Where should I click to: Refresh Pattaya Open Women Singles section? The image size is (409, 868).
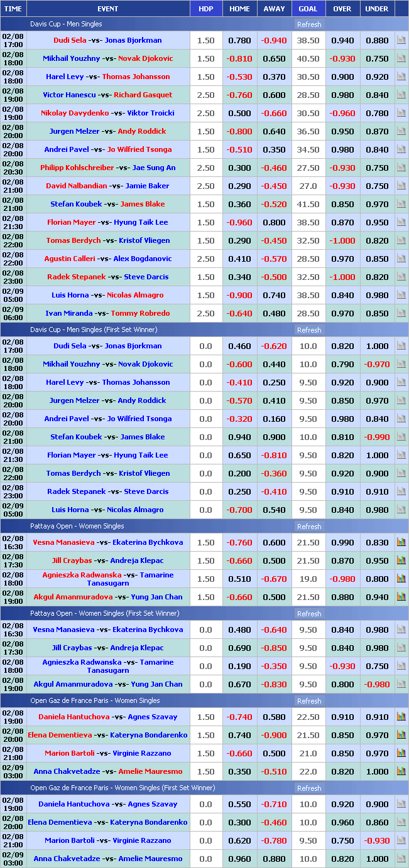click(309, 527)
